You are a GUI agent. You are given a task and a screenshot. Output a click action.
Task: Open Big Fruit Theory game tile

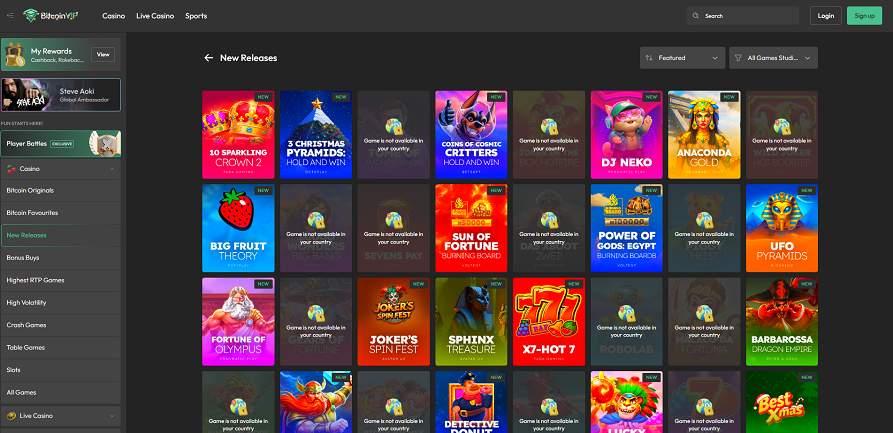[238, 228]
